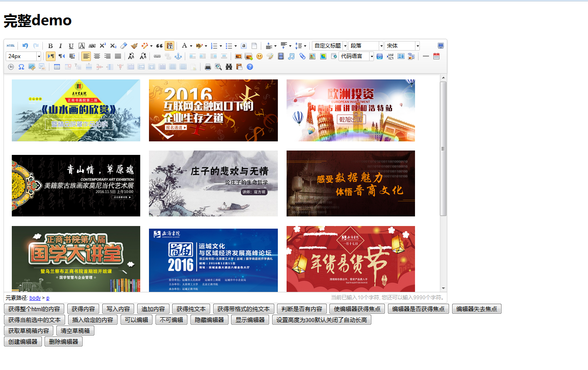Set left-to-right text direction

tap(51, 56)
